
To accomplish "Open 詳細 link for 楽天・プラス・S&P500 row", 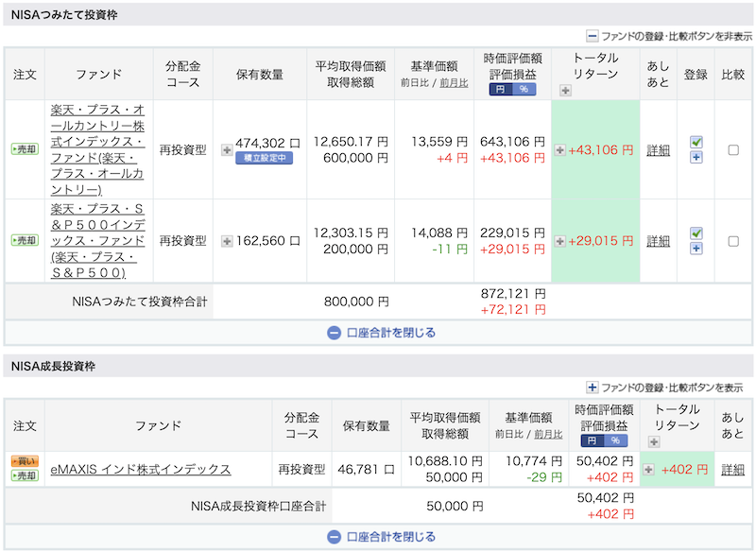I will [658, 241].
